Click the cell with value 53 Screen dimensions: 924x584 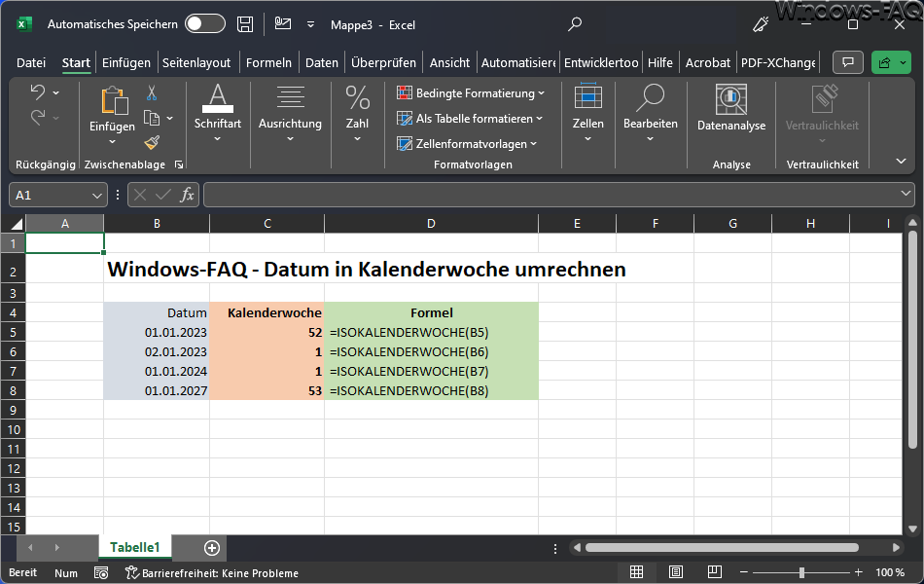[x=267, y=390]
